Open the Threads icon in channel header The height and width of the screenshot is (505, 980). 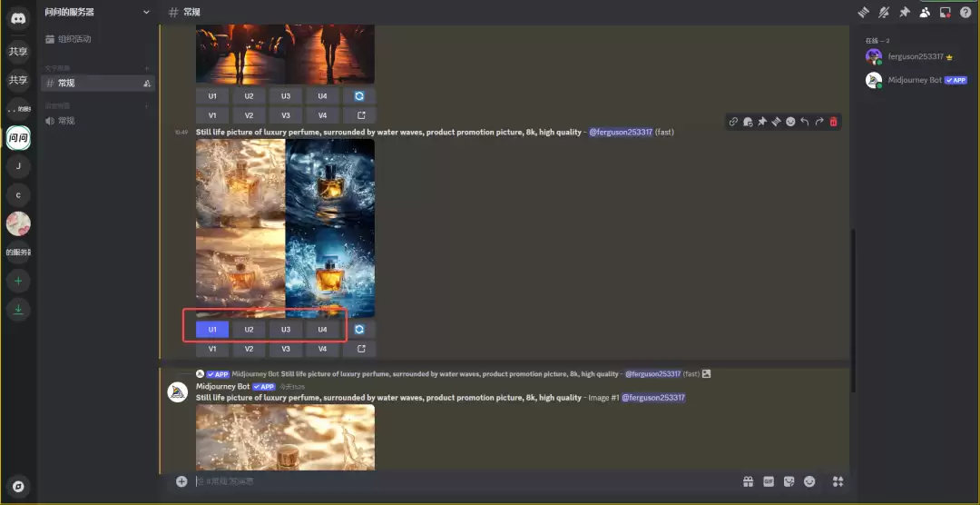pyautogui.click(x=863, y=12)
